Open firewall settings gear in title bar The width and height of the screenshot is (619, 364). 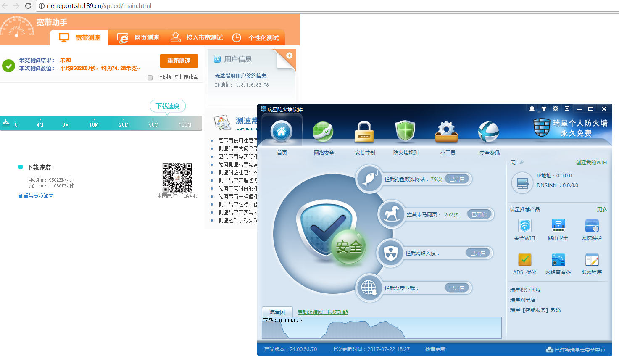(556, 108)
